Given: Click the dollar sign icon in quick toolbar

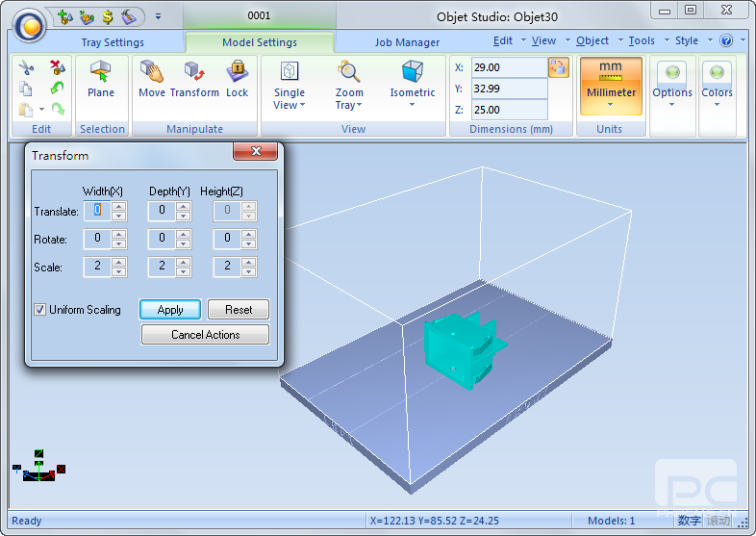Looking at the screenshot, I should click(x=108, y=16).
